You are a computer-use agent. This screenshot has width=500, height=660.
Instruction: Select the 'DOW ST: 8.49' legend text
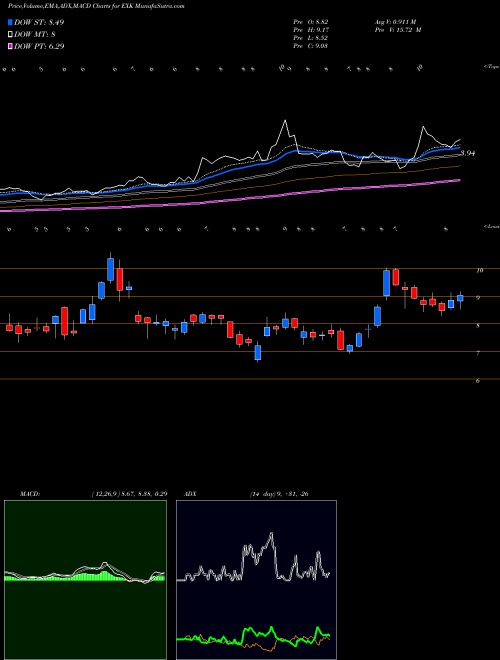click(39, 22)
